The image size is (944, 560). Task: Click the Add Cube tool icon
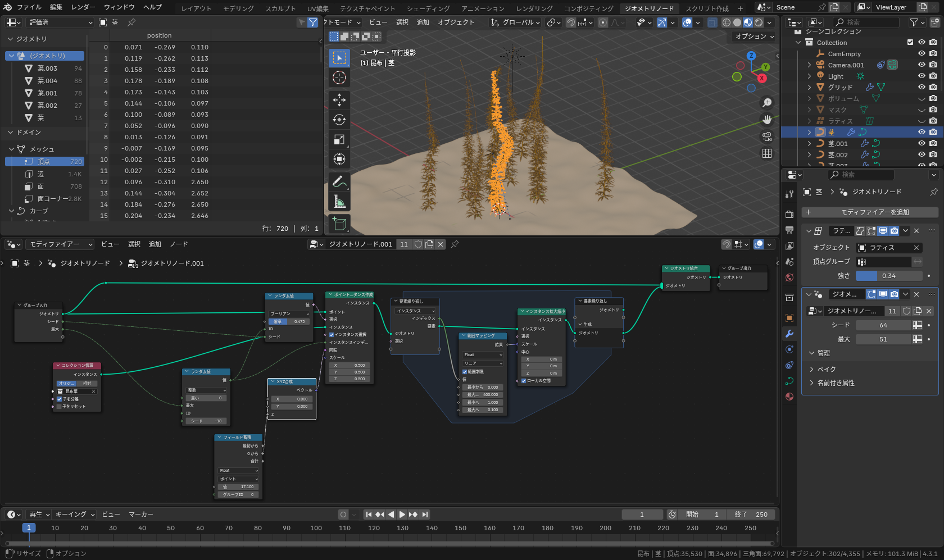pyautogui.click(x=339, y=224)
